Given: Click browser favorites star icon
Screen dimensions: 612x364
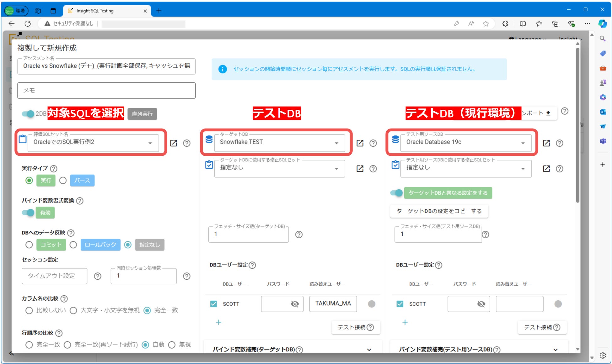Looking at the screenshot, I should [x=486, y=24].
